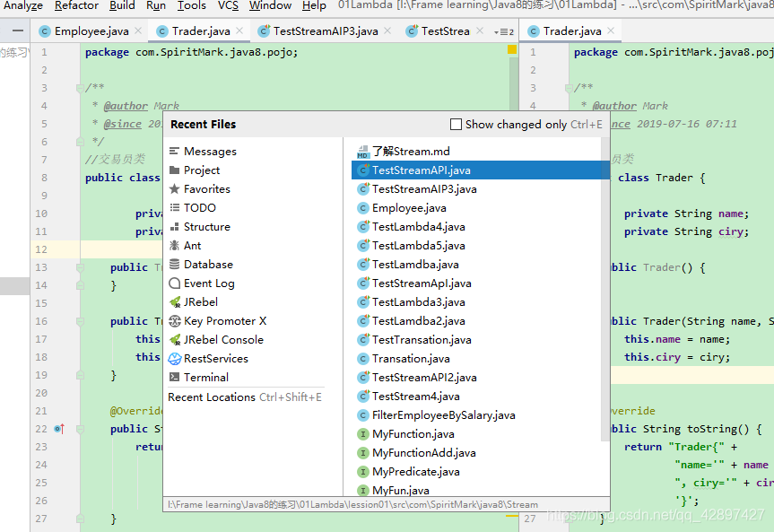Click the JRebel Console icon
The width and height of the screenshot is (774, 532).
click(x=175, y=340)
